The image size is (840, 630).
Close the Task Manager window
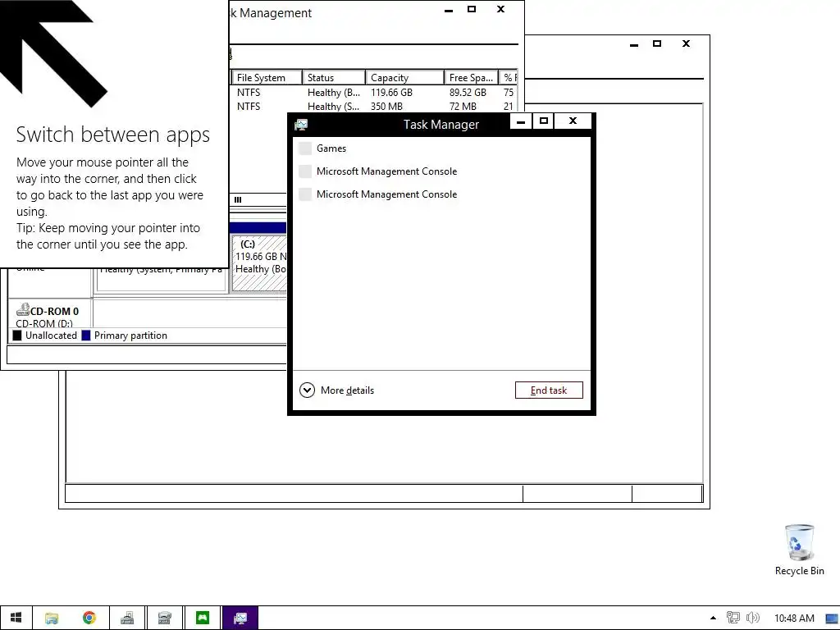573,121
